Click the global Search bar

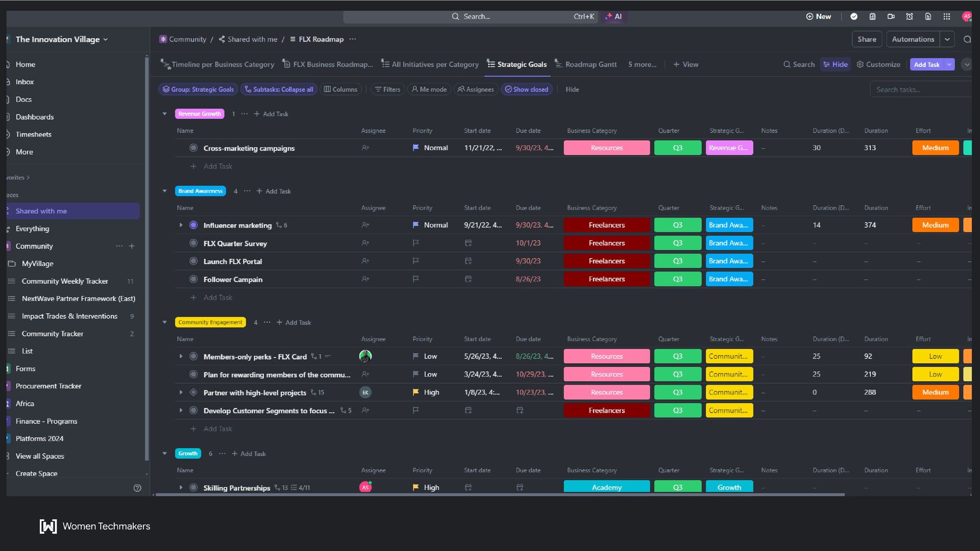pyautogui.click(x=471, y=16)
